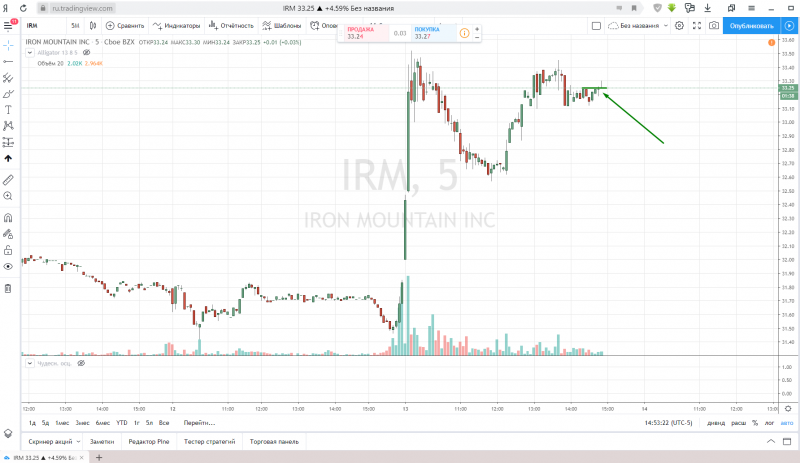The image size is (800, 463).
Task: Collapse the Чудесн. осц. indicator pane legend
Action: coord(30,363)
